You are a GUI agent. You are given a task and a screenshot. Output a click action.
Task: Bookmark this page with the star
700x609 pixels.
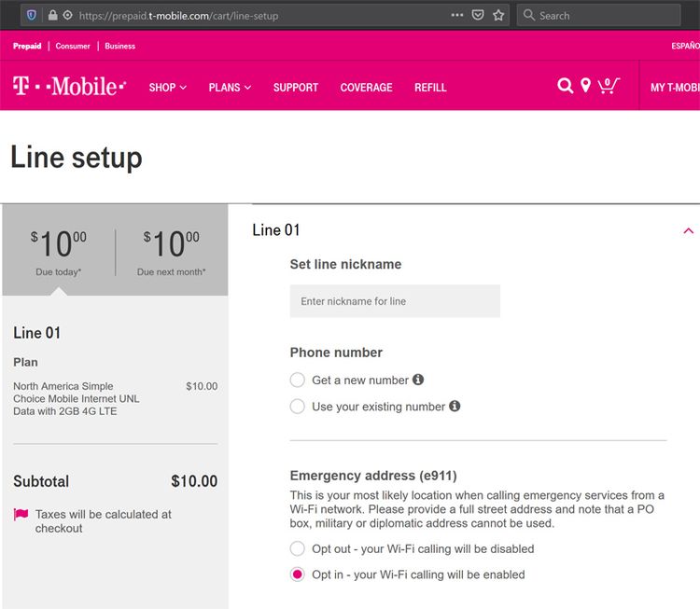(x=498, y=15)
